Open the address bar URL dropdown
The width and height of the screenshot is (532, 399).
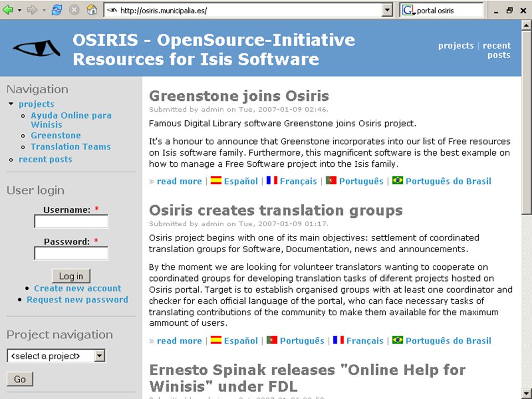point(387,11)
